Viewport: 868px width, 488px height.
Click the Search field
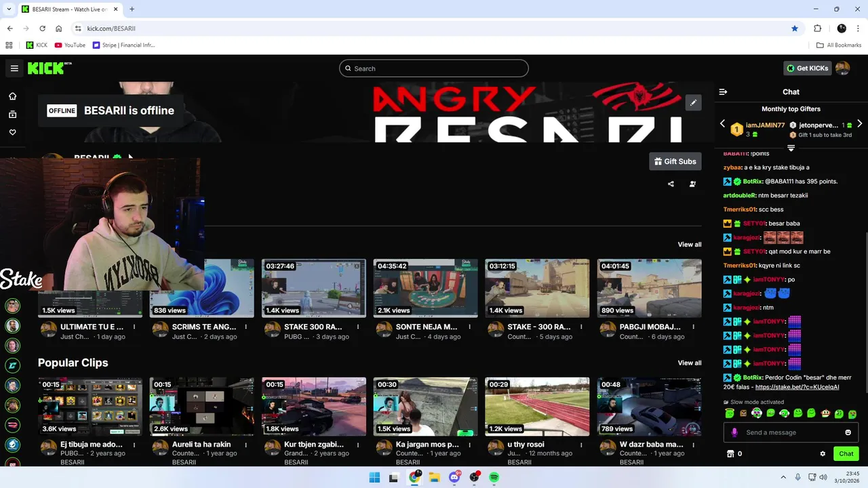pos(434,68)
